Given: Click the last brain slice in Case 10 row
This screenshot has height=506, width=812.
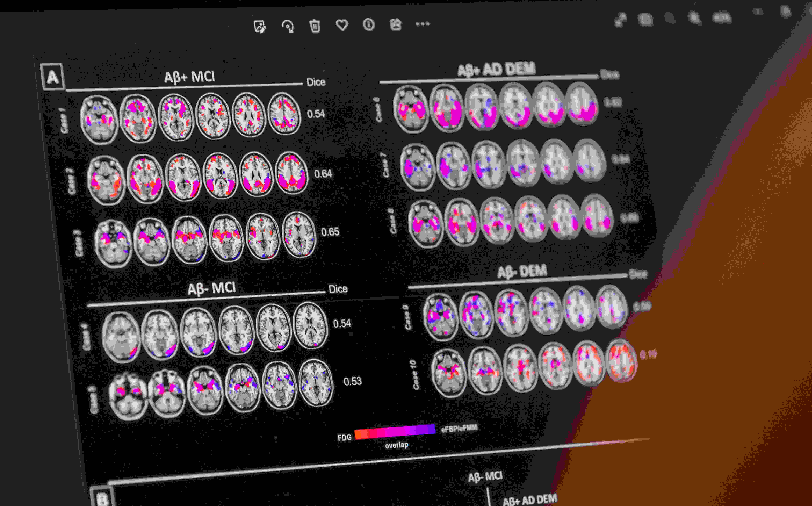Looking at the screenshot, I should pyautogui.click(x=621, y=360).
